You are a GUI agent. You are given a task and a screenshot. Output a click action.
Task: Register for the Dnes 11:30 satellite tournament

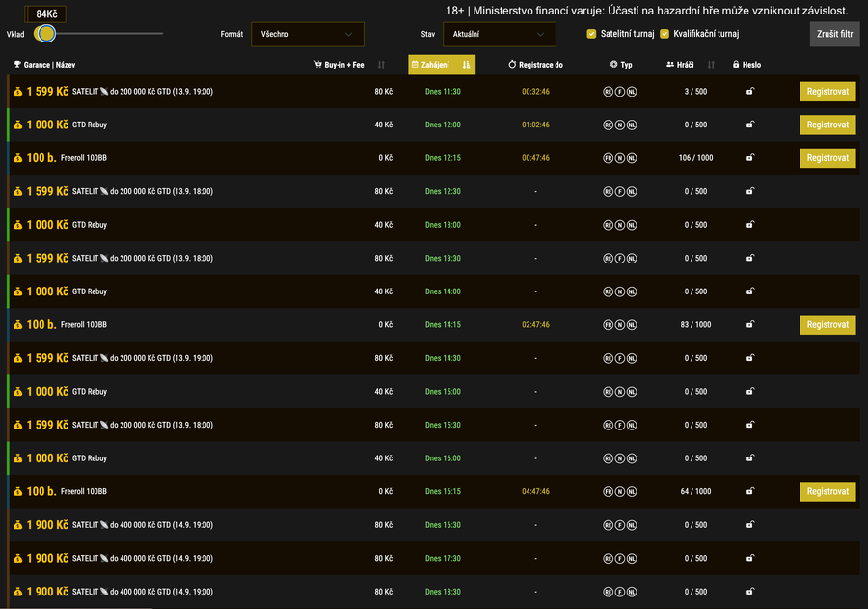coord(827,92)
